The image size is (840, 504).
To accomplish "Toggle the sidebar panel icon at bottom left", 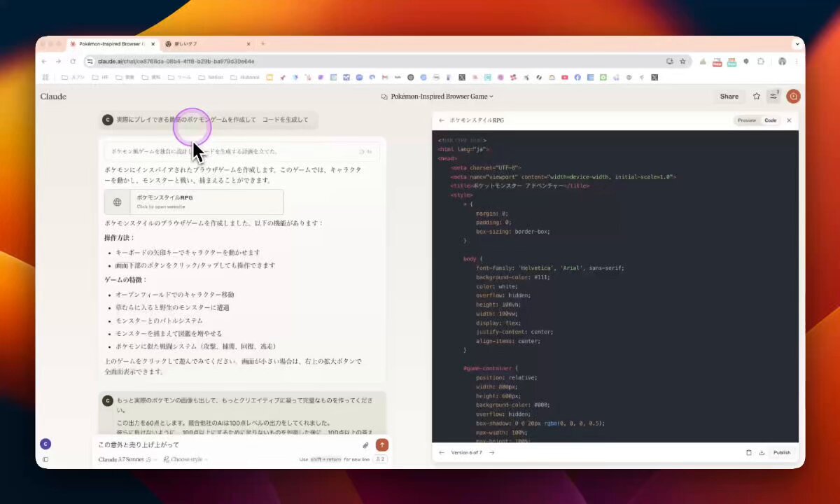I will pyautogui.click(x=45, y=459).
